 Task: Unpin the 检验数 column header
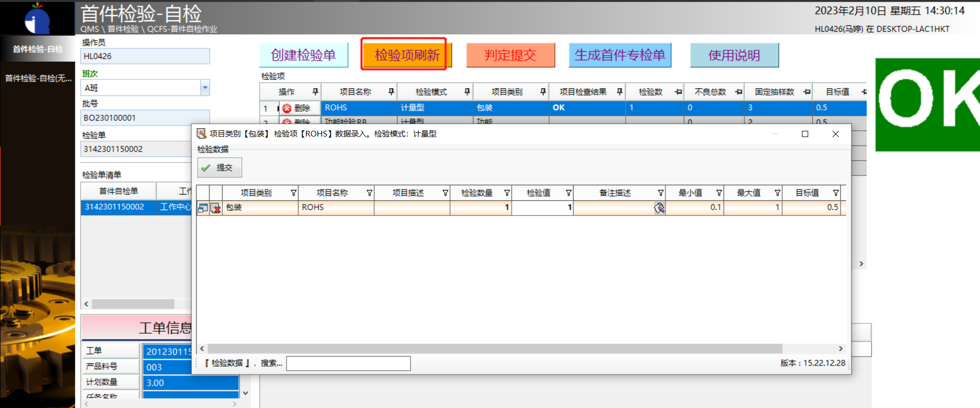(x=678, y=92)
